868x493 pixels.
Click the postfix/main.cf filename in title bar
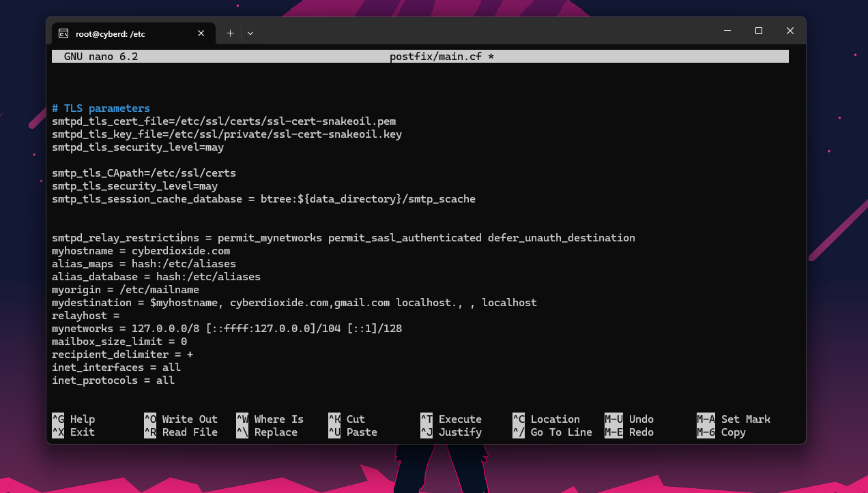[435, 57]
